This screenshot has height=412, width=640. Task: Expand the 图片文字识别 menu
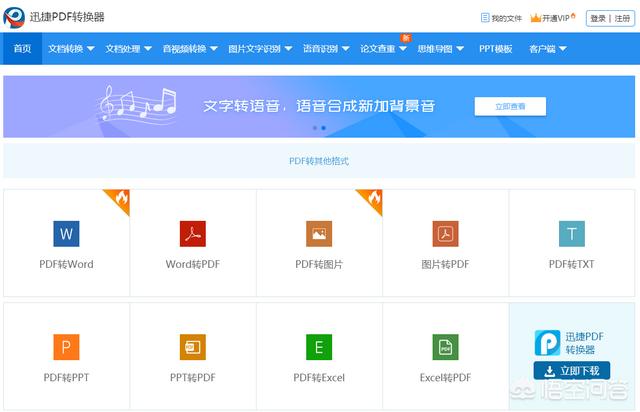[x=259, y=48]
